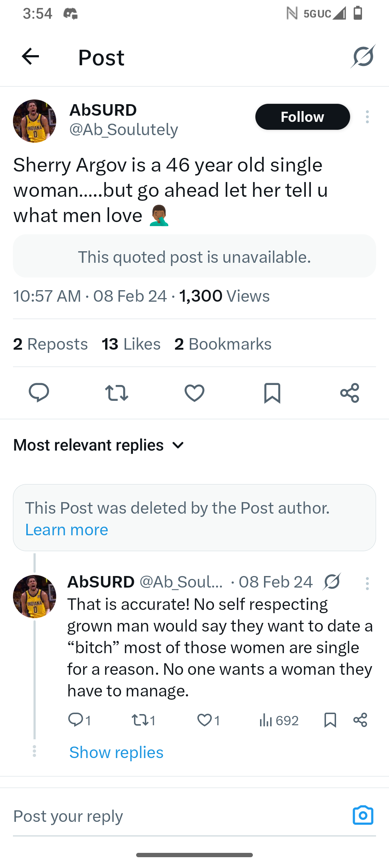This screenshot has height=868, width=389.
Task: Open camera icon to attach media
Action: pyautogui.click(x=363, y=815)
